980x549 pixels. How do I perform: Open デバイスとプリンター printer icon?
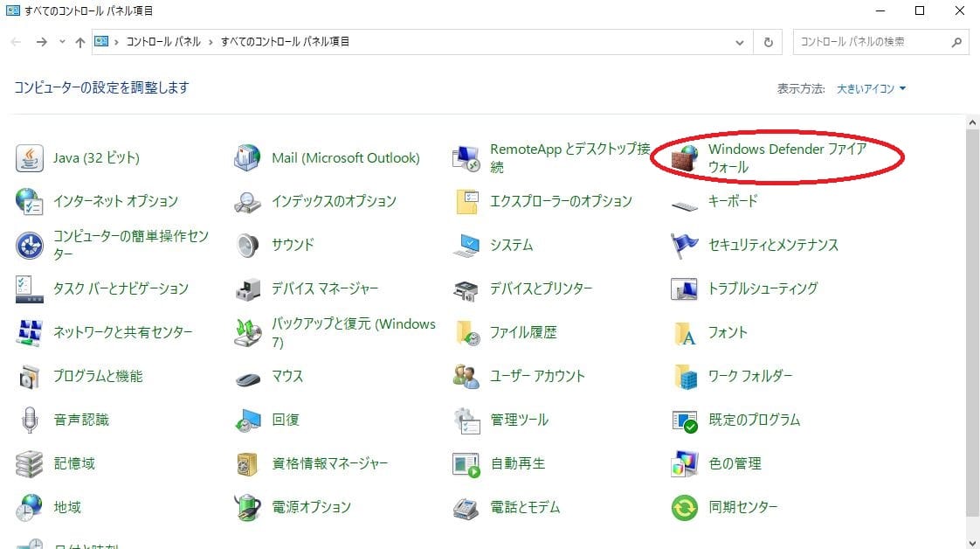coord(466,290)
